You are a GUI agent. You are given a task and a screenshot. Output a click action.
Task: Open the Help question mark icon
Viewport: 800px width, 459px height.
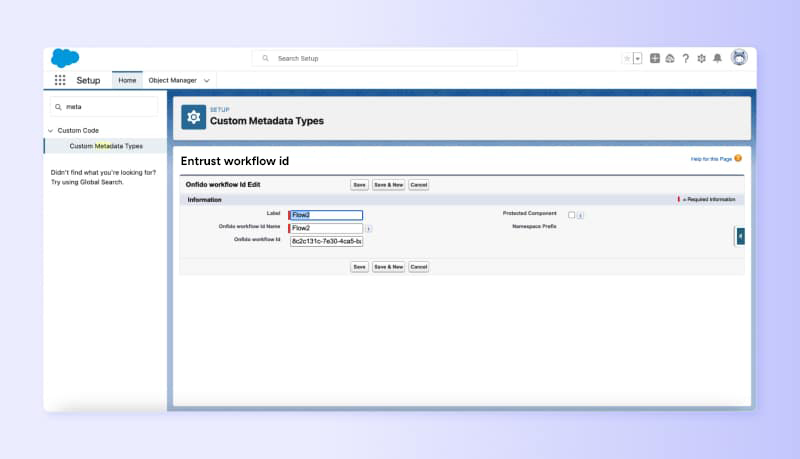pos(686,59)
